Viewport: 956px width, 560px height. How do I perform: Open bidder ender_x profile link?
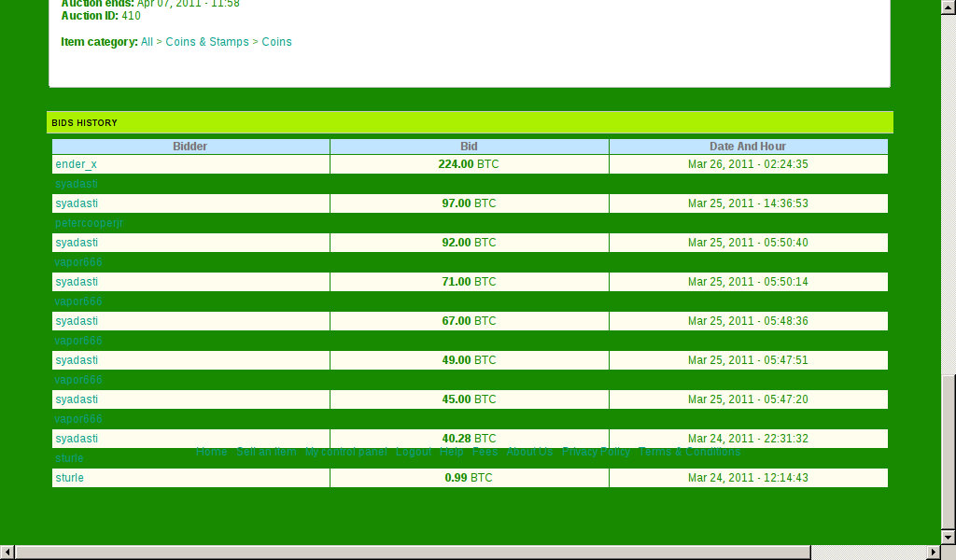point(77,164)
